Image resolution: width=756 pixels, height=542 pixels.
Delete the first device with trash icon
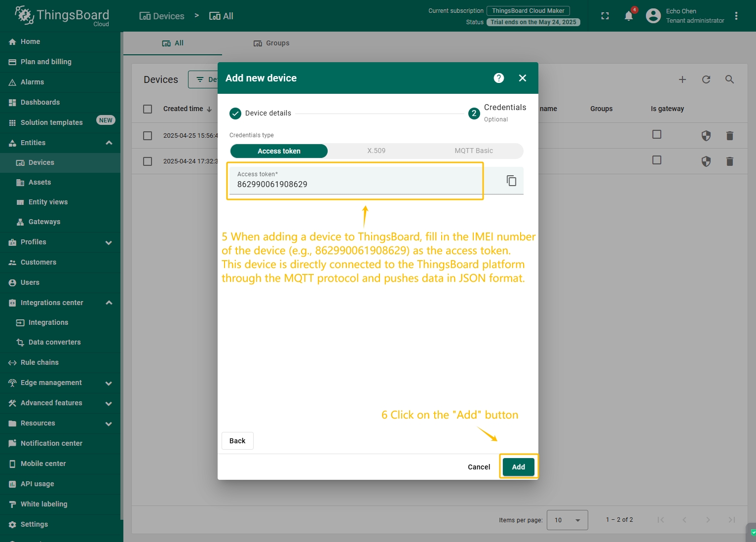tap(729, 135)
